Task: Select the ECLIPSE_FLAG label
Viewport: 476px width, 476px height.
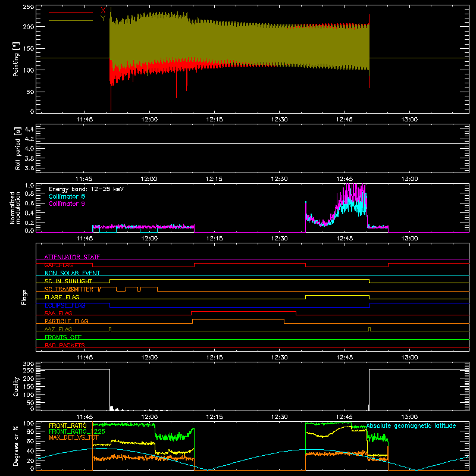Action: pos(65,305)
